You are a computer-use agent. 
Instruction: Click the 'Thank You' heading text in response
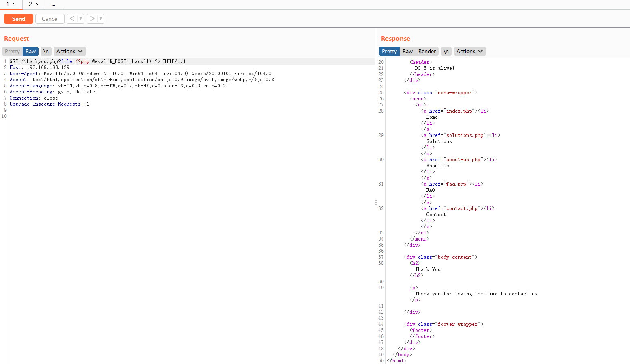point(428,269)
